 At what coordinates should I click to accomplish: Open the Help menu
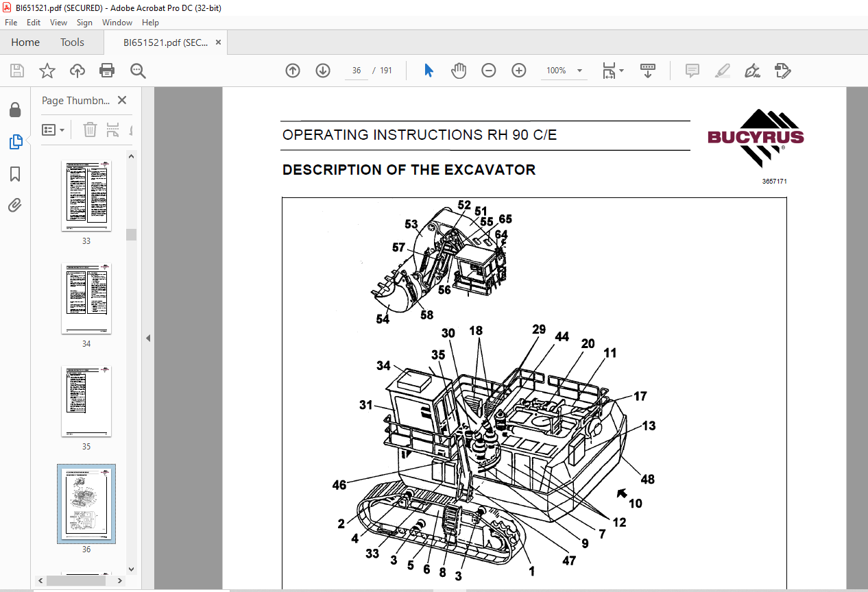[x=150, y=23]
